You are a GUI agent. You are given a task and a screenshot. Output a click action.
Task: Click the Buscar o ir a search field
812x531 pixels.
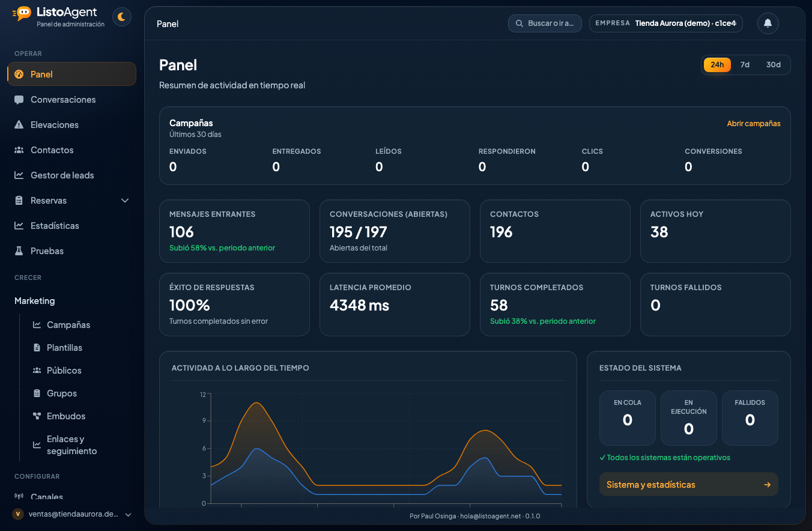point(545,23)
